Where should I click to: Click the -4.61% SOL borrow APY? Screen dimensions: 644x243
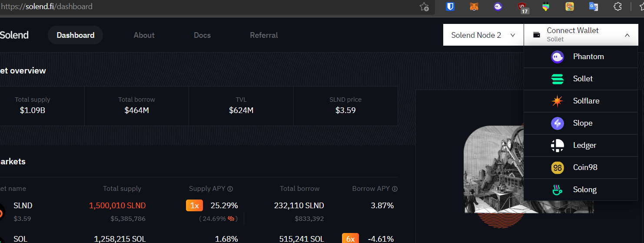(x=381, y=239)
